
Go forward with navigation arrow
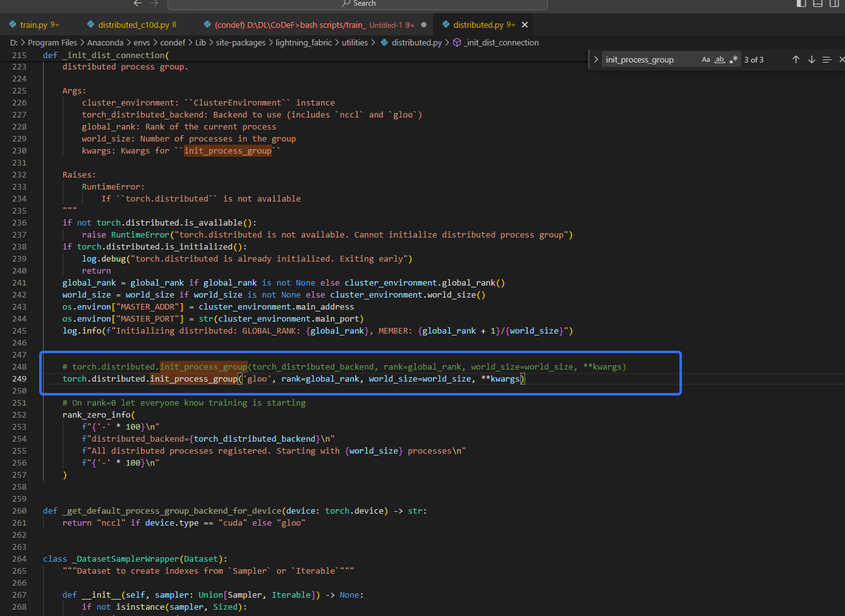154,3
